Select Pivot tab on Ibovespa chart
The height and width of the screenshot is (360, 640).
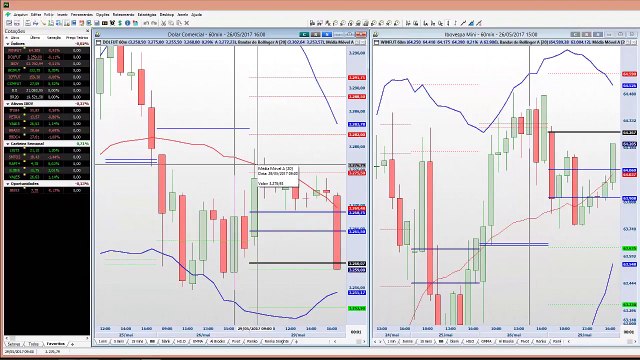pos(524,341)
